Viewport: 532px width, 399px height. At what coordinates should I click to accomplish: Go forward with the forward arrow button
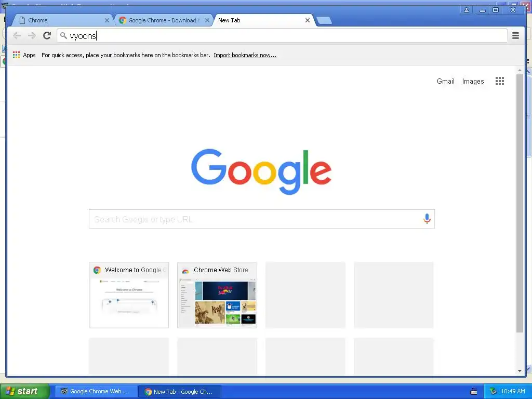(x=32, y=36)
